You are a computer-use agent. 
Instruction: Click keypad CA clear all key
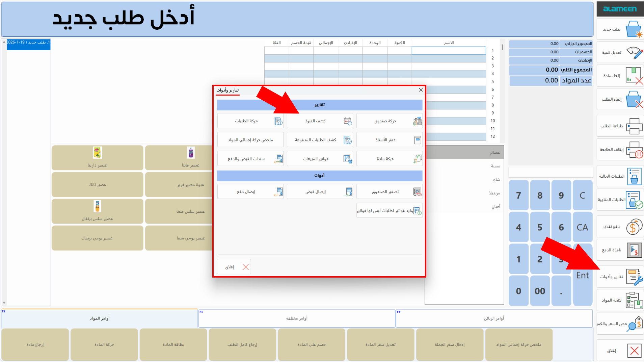(583, 227)
